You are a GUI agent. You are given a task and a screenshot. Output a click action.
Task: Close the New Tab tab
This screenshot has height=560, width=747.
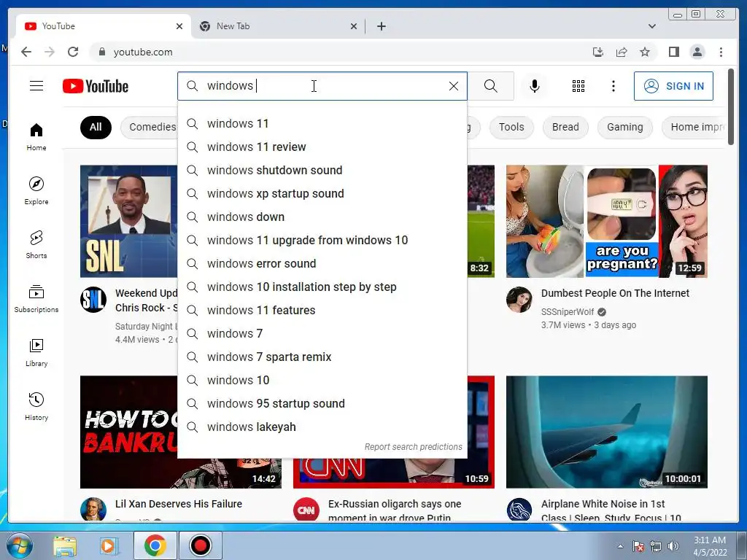[x=354, y=26]
